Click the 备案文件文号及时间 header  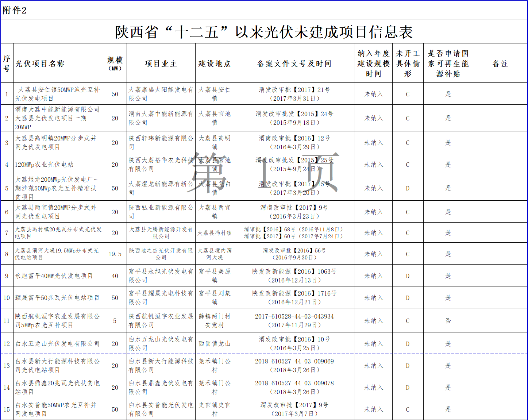pyautogui.click(x=294, y=63)
